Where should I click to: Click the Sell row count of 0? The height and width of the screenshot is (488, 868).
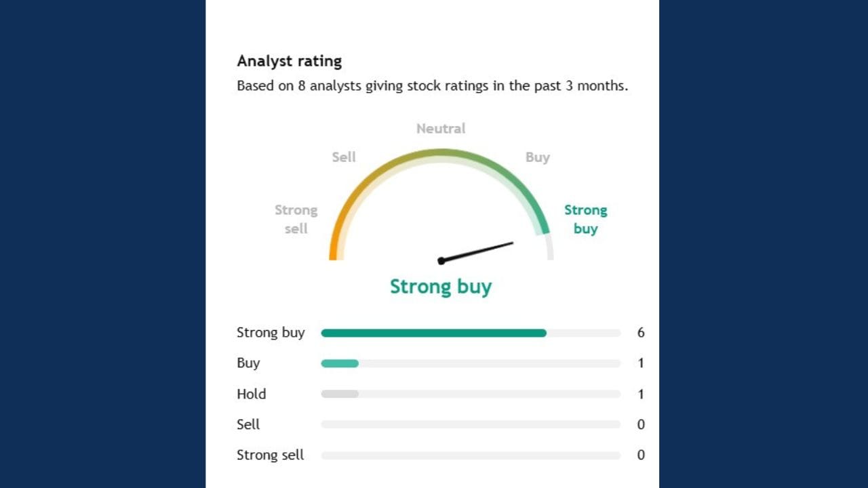641,424
